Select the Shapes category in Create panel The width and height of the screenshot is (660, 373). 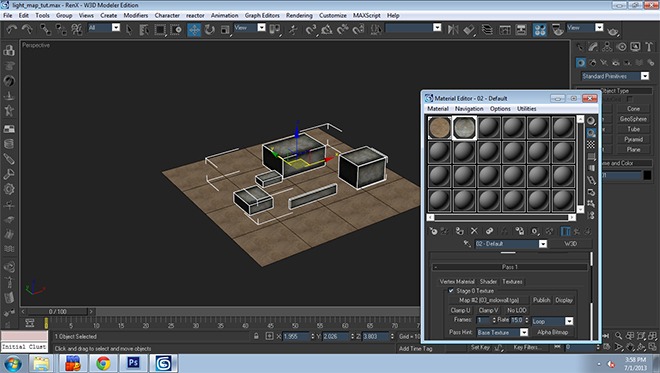coord(593,63)
